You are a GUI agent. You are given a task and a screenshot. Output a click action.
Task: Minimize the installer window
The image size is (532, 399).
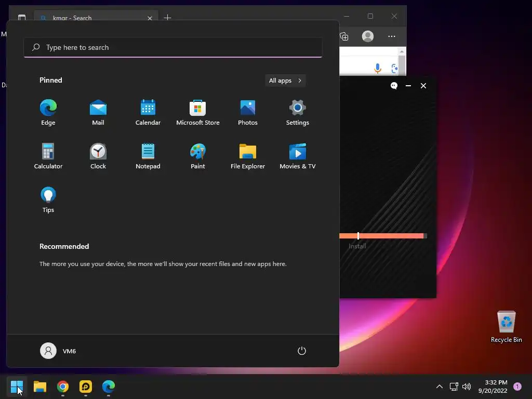(408, 86)
